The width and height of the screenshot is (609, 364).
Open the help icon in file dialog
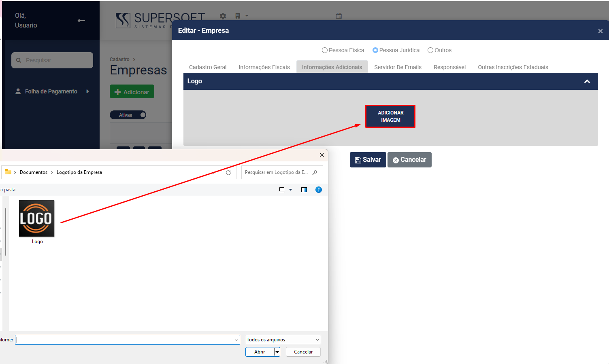(x=319, y=190)
